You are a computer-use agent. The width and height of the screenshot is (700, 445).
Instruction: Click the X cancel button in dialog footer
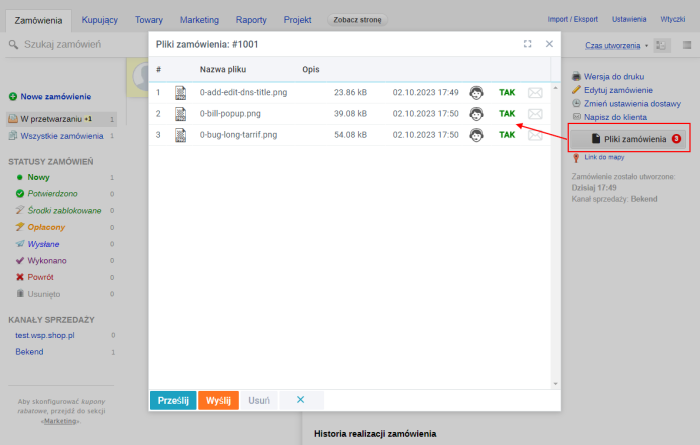tap(300, 400)
